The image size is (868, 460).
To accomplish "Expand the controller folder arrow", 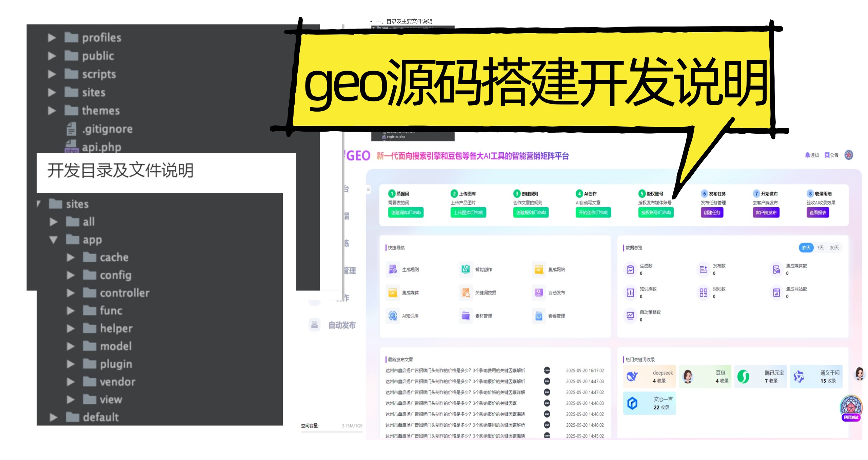I will (x=71, y=293).
